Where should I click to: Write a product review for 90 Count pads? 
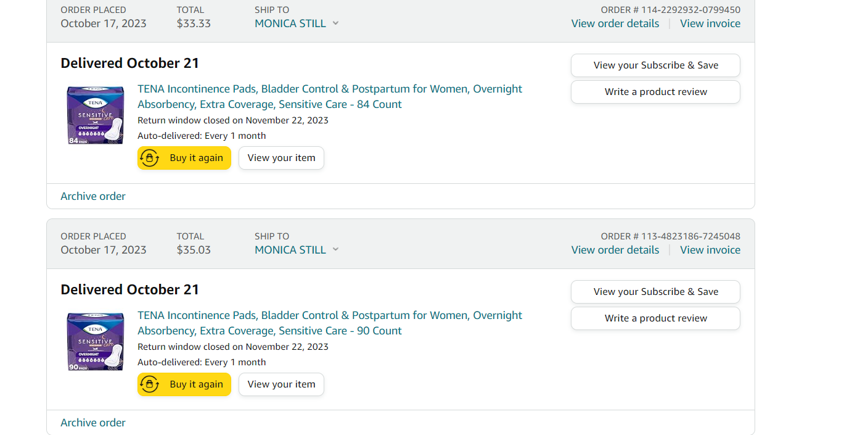coord(655,318)
